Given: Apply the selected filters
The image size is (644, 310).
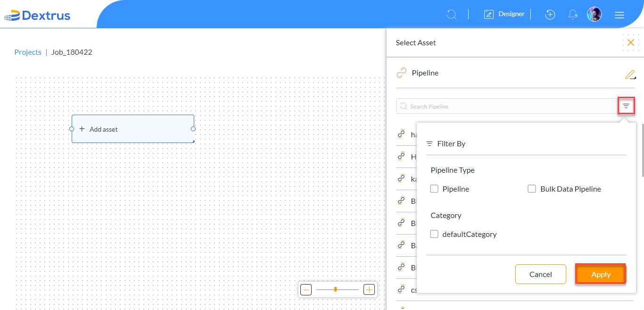Looking at the screenshot, I should coord(601,274).
